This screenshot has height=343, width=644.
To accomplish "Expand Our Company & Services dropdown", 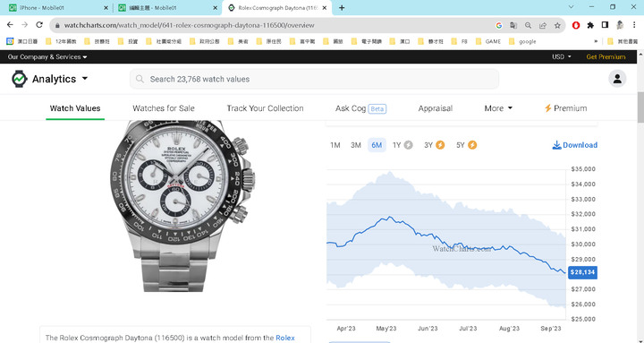I will [47, 57].
